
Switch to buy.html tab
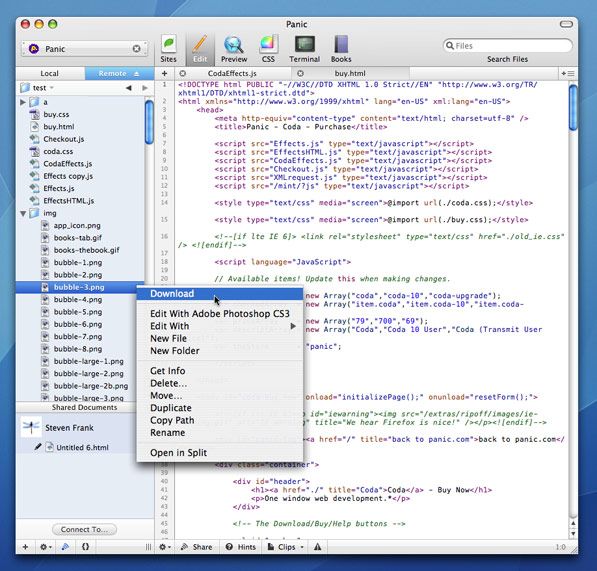tap(350, 73)
